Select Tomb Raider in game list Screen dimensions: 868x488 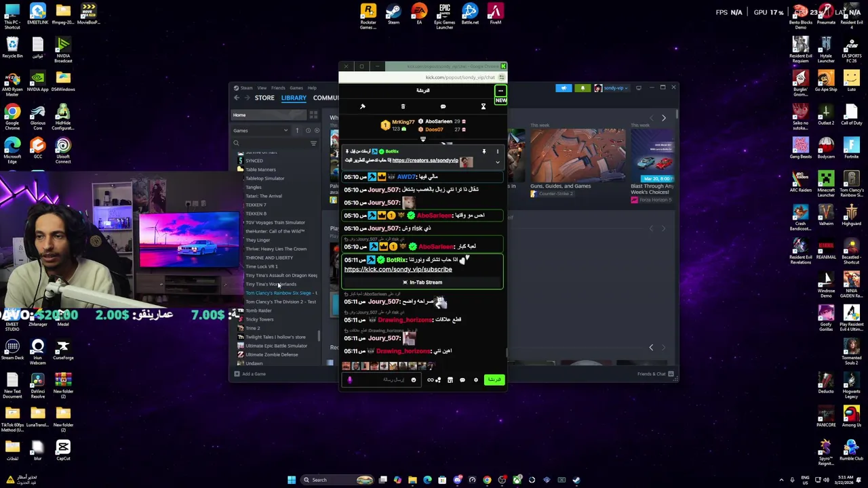(258, 311)
